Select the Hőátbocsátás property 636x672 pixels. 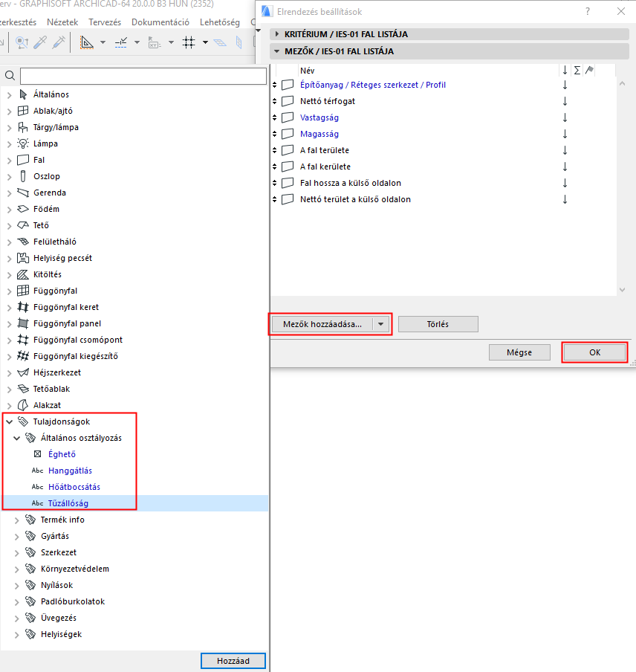(74, 487)
